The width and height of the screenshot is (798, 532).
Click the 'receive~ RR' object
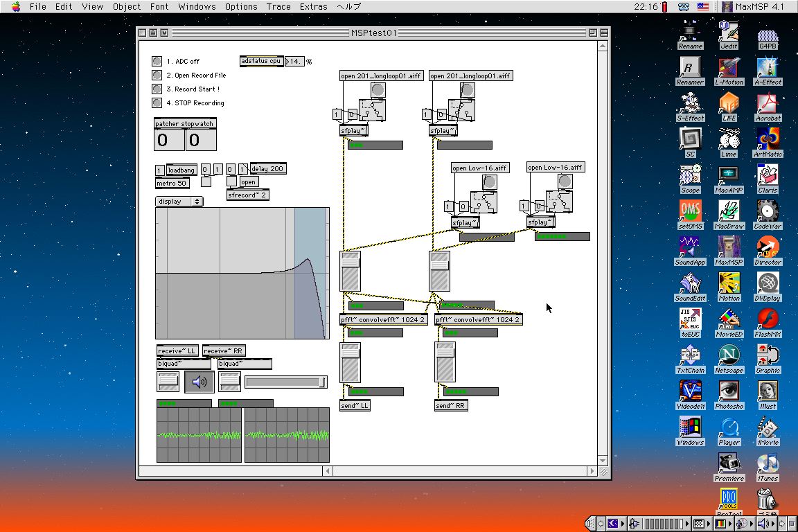pos(224,351)
